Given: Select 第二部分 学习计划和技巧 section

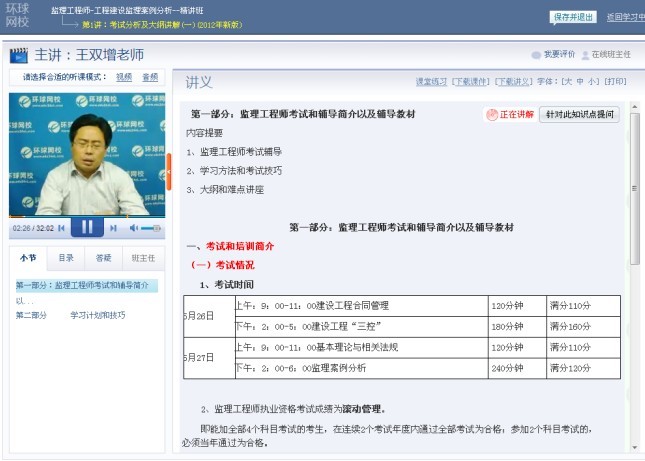Looking at the screenshot, I should click(x=70, y=315).
